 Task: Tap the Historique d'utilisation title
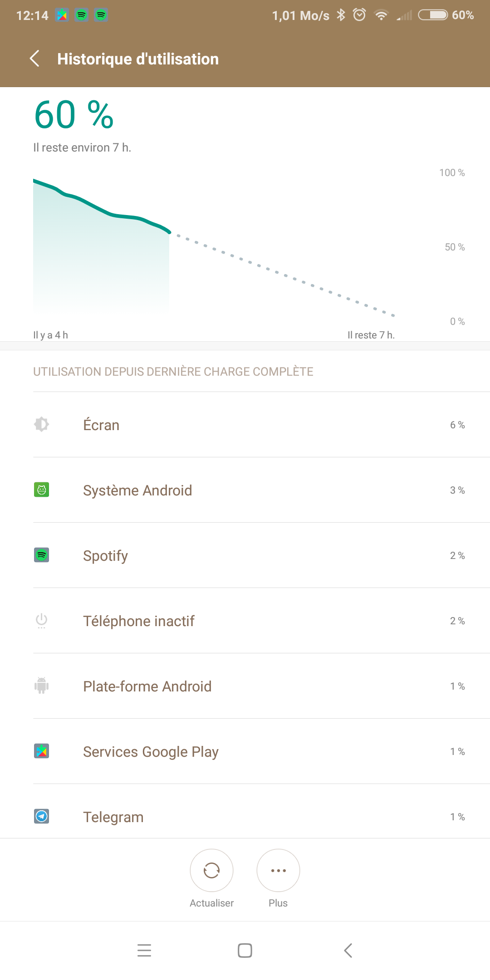tap(138, 59)
